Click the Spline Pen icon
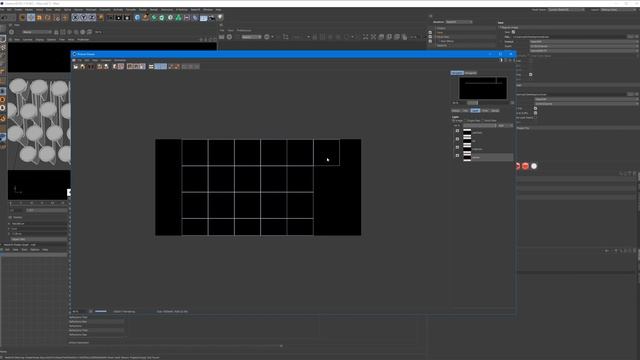 (x=146, y=18)
